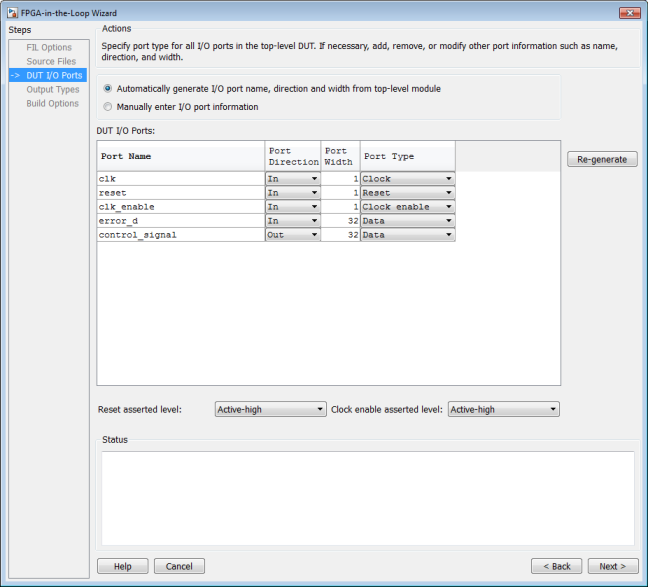Screen dimensions: 648x587
Task: Open Port Type dropdown for control_signal
Action: click(407, 235)
